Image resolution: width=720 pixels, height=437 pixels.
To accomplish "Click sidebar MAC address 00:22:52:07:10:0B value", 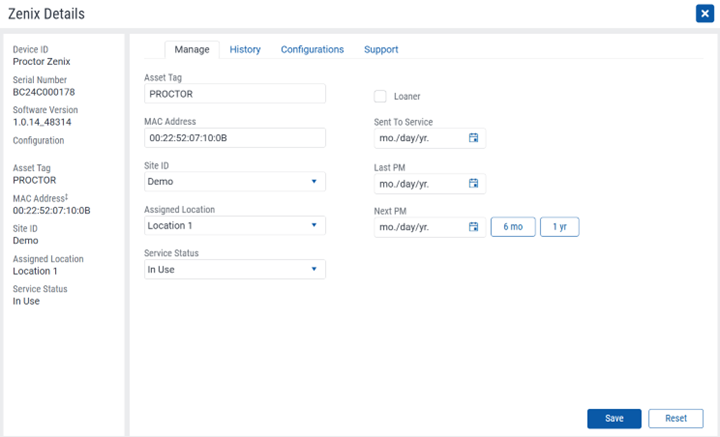I will click(x=51, y=211).
